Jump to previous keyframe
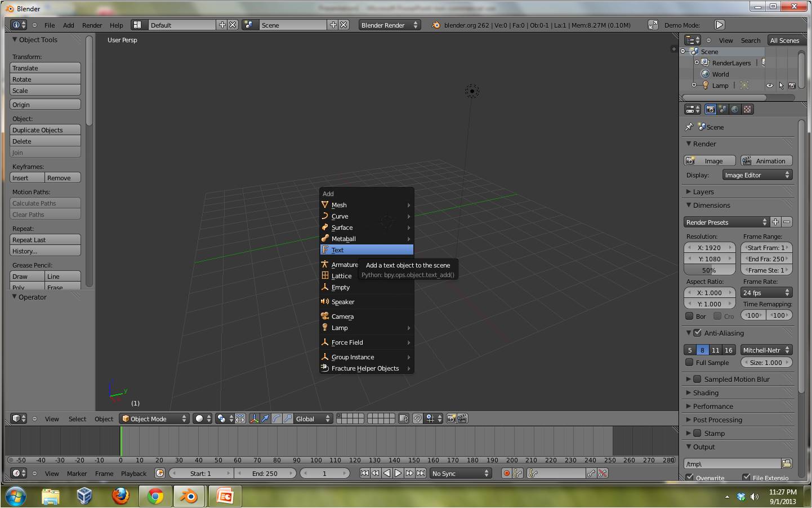Image resolution: width=812 pixels, height=508 pixels. click(376, 473)
